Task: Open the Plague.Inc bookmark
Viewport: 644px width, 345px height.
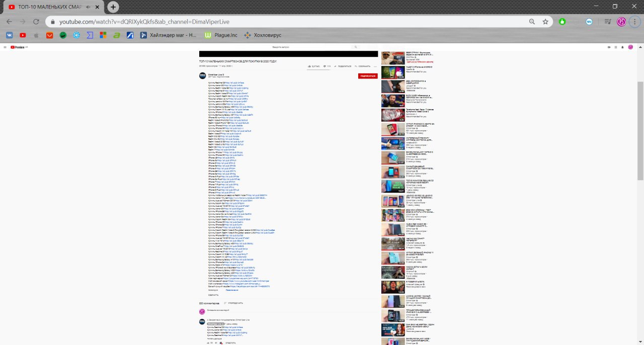Action: (221, 35)
